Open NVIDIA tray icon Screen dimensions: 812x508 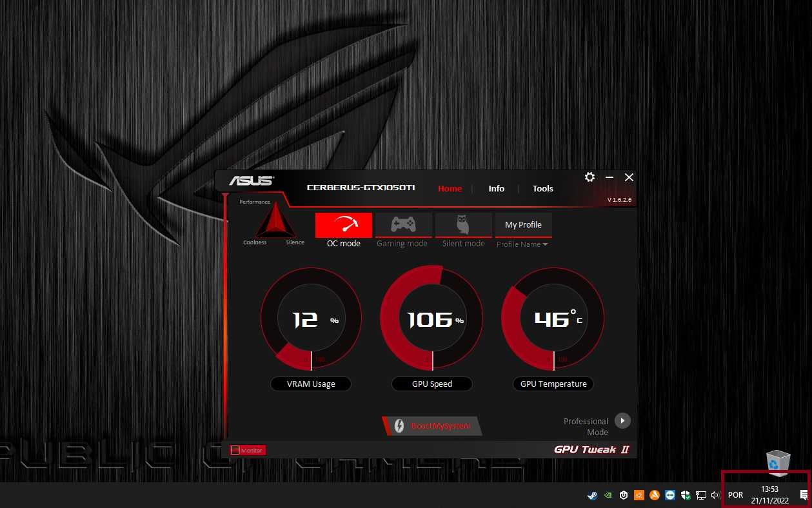(x=608, y=495)
